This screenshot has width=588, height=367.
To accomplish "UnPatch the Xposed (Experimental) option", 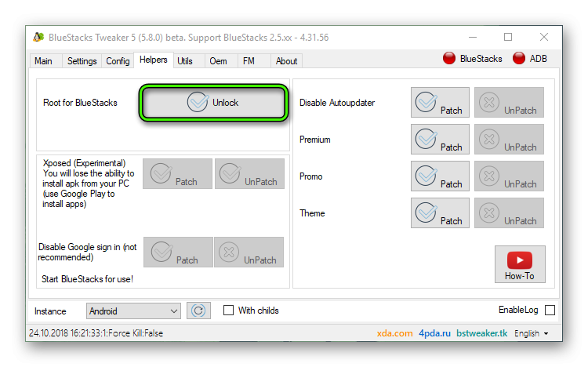I will pos(249,173).
